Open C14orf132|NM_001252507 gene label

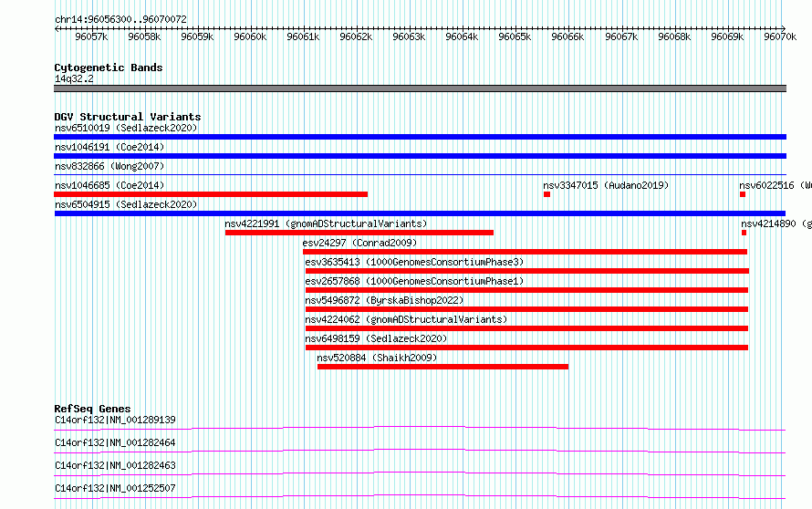pyautogui.click(x=115, y=488)
